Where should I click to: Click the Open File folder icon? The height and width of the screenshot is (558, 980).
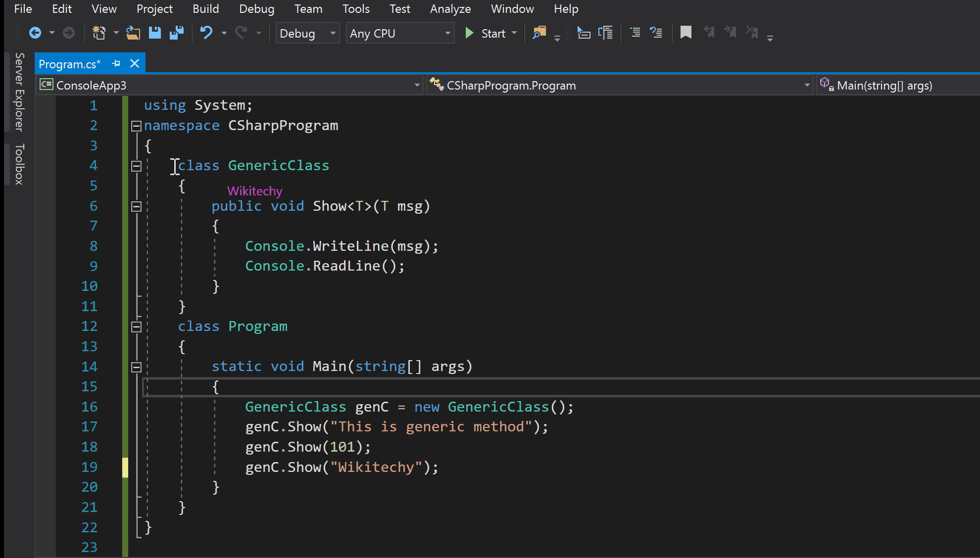[x=133, y=33]
